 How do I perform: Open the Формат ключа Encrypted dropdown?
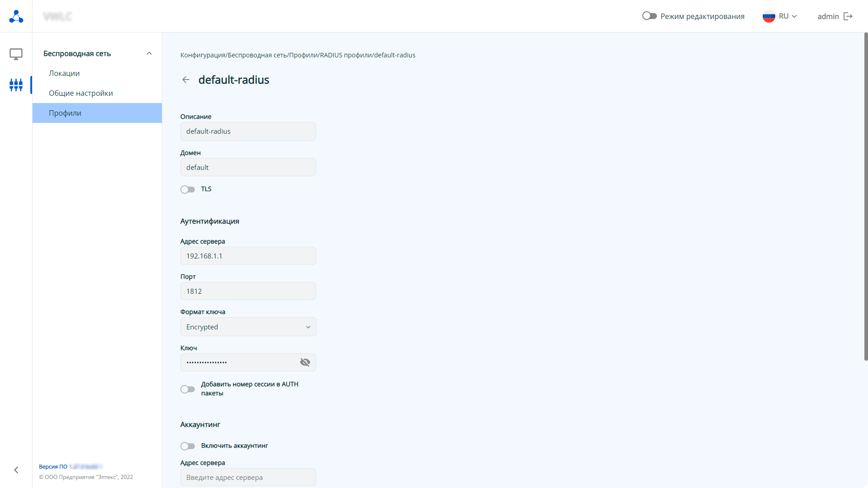coord(248,327)
